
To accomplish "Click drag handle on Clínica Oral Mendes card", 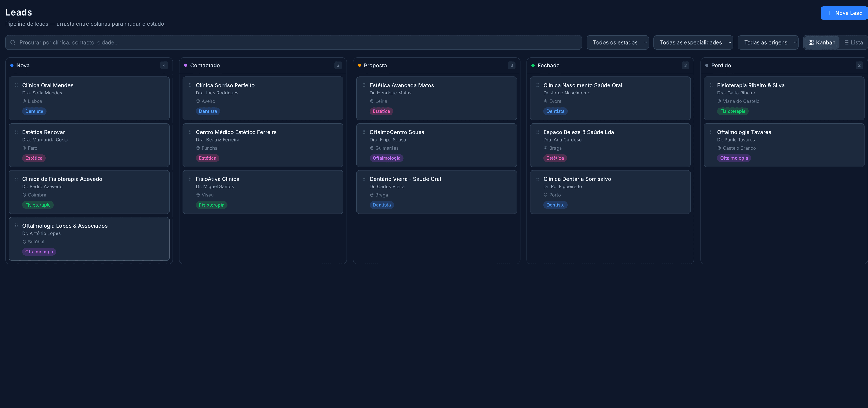I will (16, 85).
